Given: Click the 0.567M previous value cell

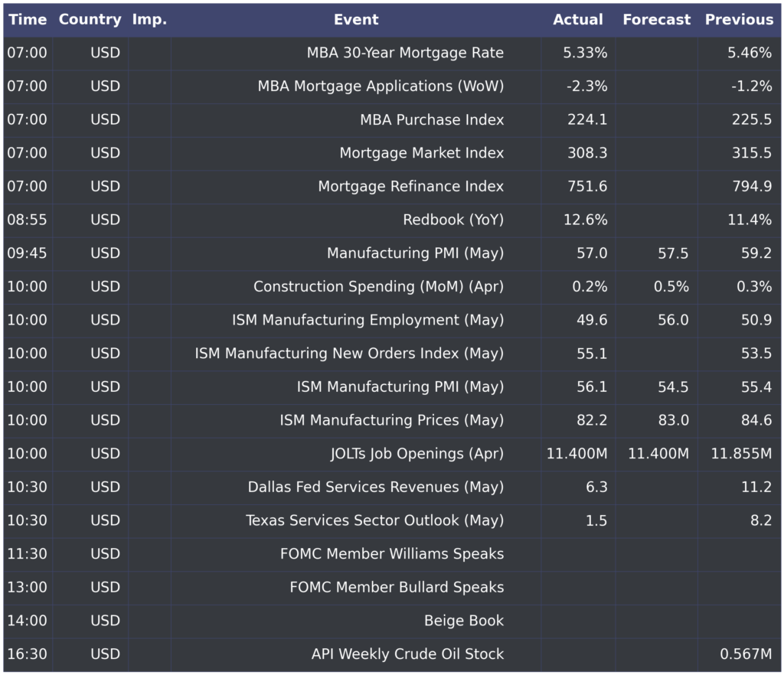Looking at the screenshot, I should pos(745,654).
